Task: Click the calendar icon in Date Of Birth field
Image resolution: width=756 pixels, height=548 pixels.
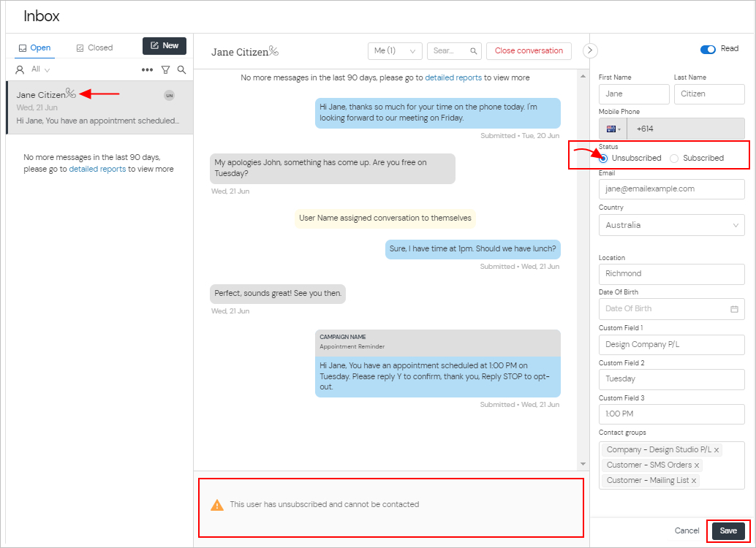Action: (734, 309)
